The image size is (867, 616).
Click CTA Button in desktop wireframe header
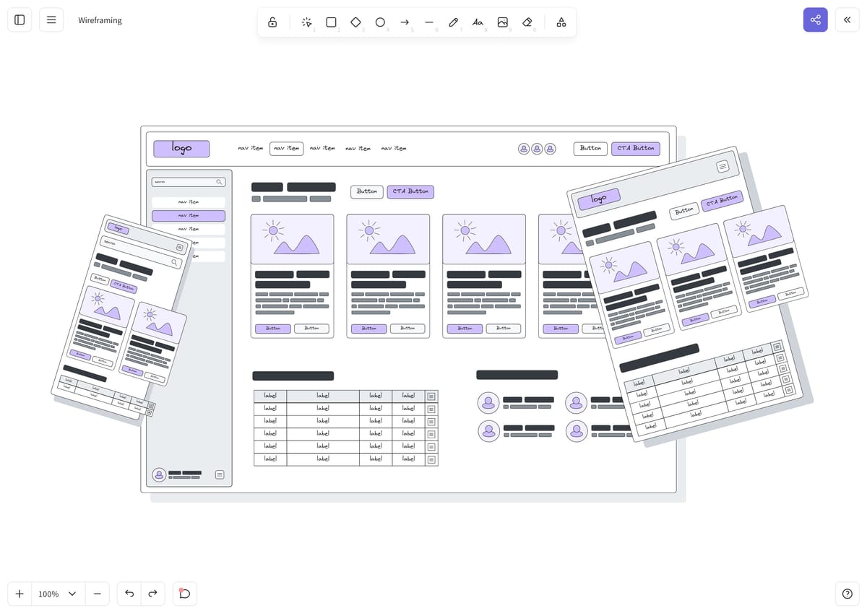(x=636, y=148)
